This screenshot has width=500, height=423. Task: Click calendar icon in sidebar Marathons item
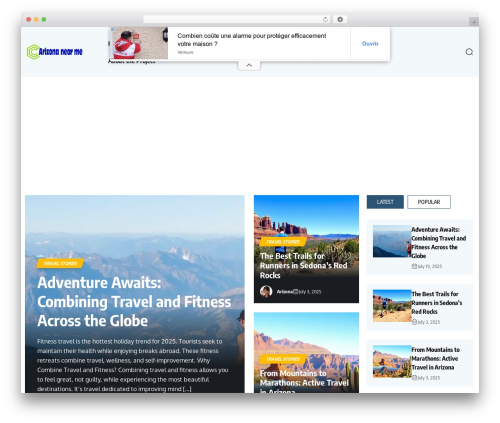point(414,378)
